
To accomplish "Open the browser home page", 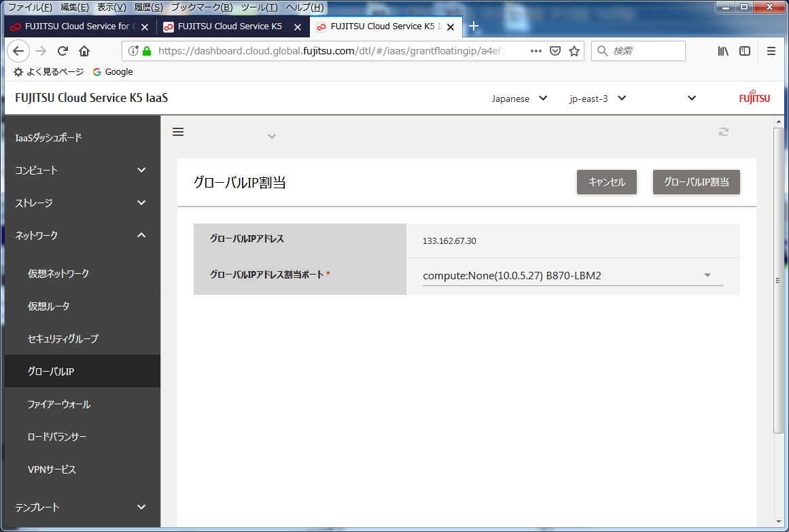I will pyautogui.click(x=84, y=51).
